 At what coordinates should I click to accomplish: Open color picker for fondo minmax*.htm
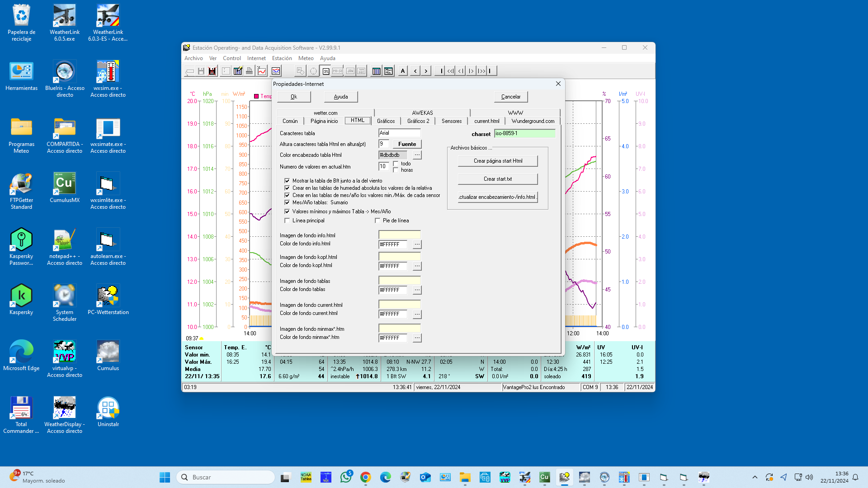(417, 338)
